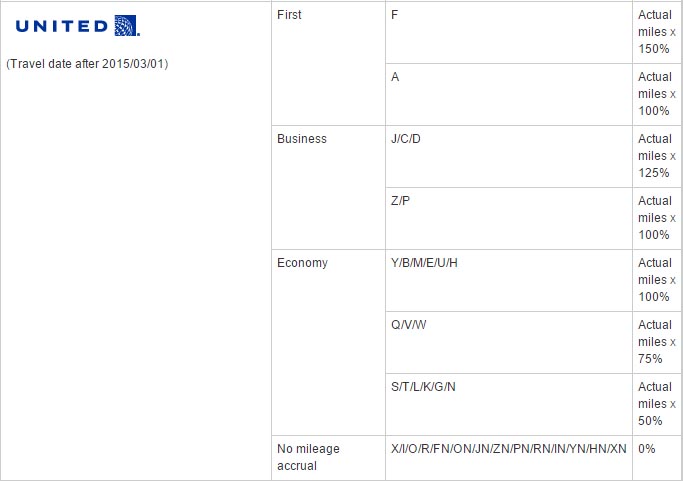Select the Actual miles x 50% cell
The image size is (683, 481).
(x=657, y=404)
